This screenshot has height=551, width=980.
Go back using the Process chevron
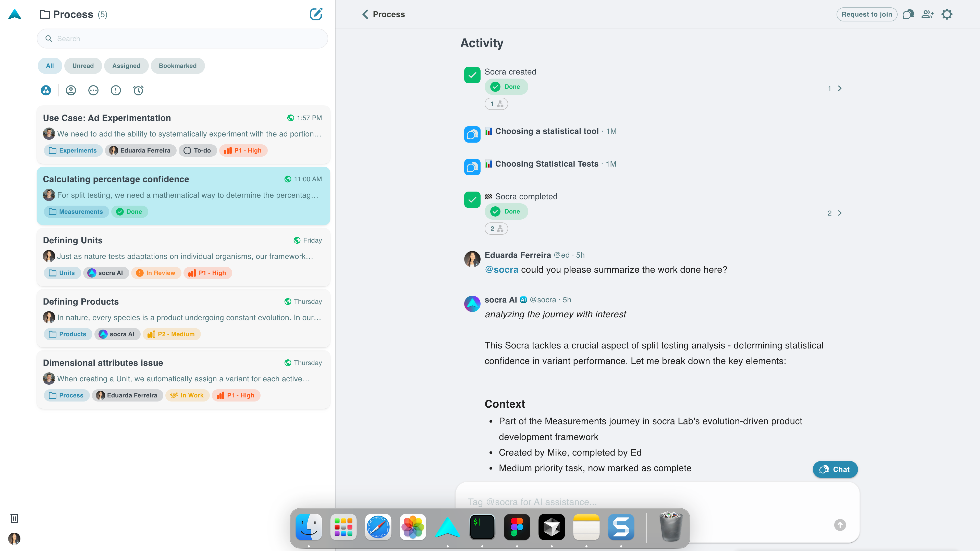pos(365,14)
